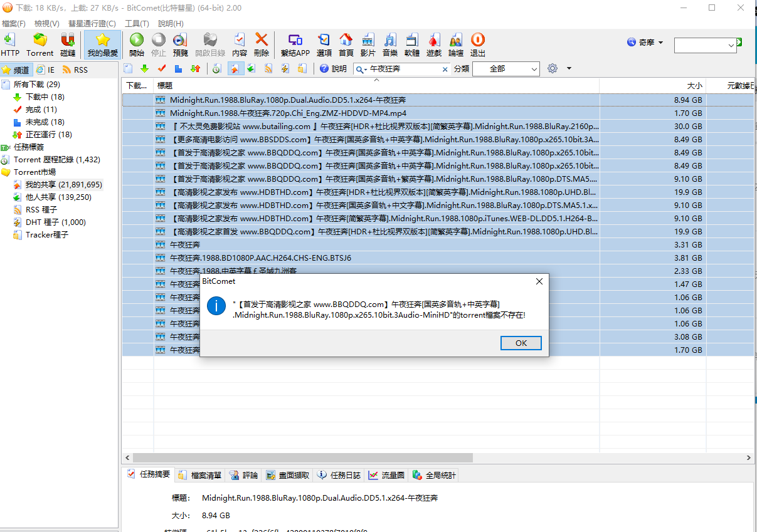Click the red-checkmark completed filter icon
This screenshot has width=757, height=532.
(162, 68)
